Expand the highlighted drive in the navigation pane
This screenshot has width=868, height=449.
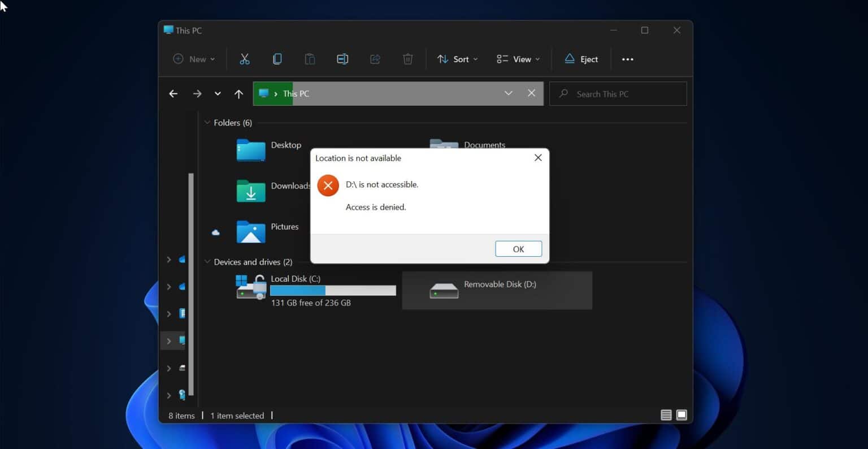pyautogui.click(x=168, y=340)
